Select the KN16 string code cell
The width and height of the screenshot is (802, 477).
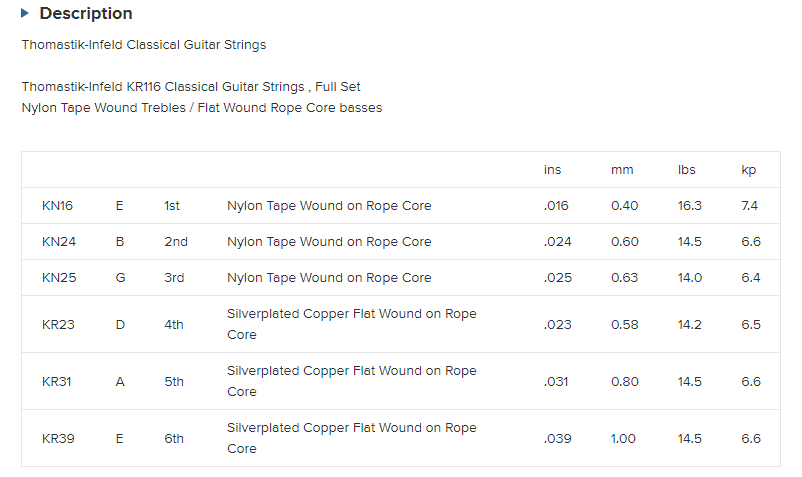point(57,206)
